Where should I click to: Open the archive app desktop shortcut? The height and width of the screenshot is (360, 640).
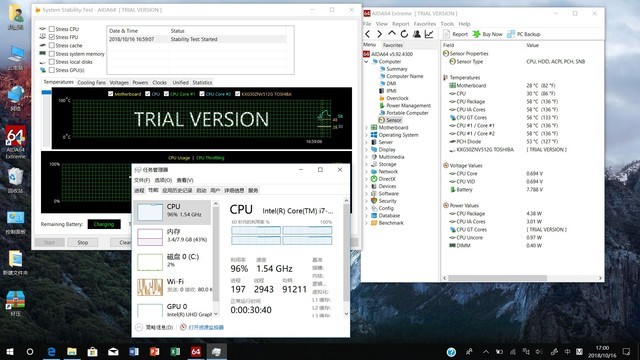tap(16, 303)
